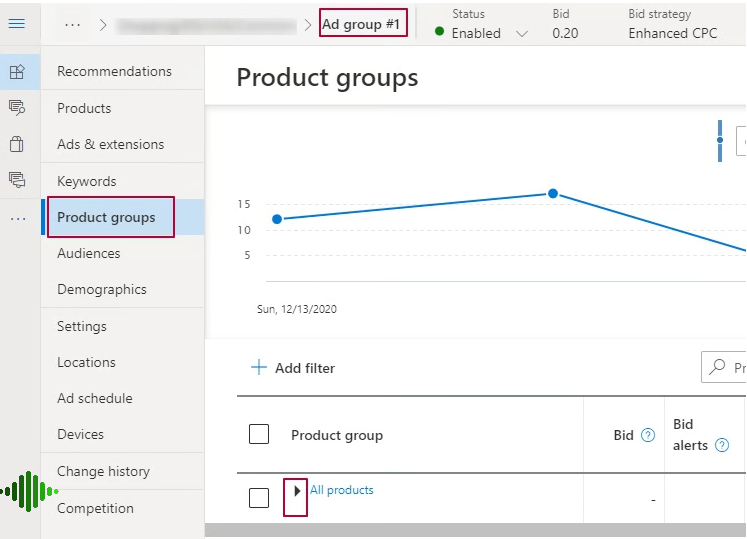Click the peak data point on the chart

point(552,193)
